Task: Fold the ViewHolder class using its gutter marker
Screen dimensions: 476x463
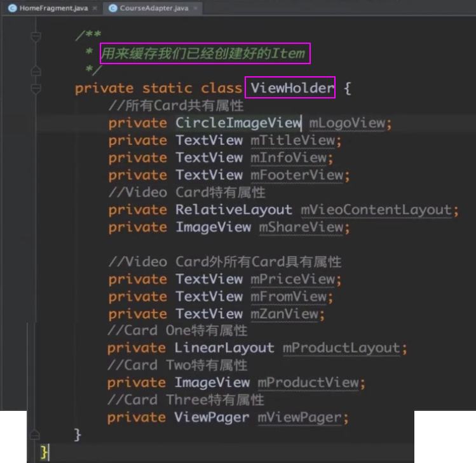Action: [36, 88]
